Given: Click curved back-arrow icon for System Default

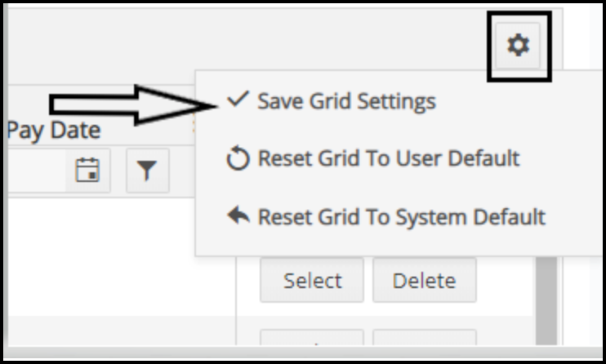Looking at the screenshot, I should click(x=238, y=215).
